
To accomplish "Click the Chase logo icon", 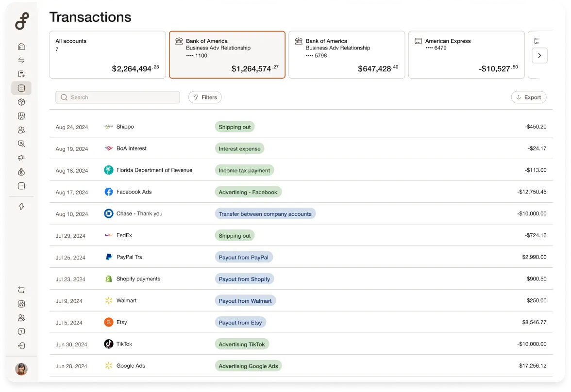I will (109, 213).
